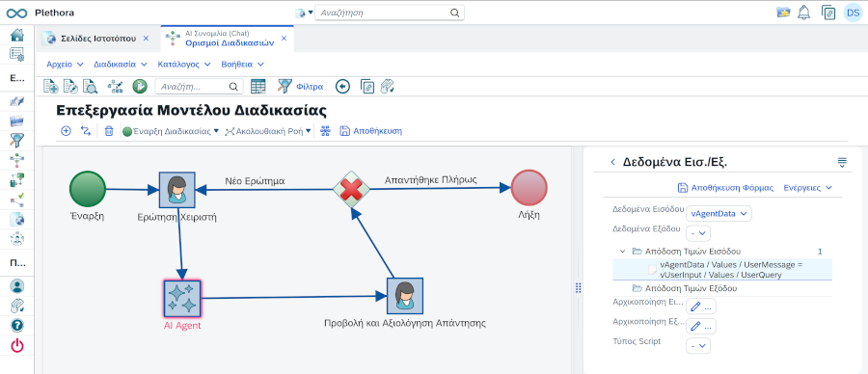Open the Τύπος Script dropdown
The image size is (868, 374).
(x=698, y=345)
